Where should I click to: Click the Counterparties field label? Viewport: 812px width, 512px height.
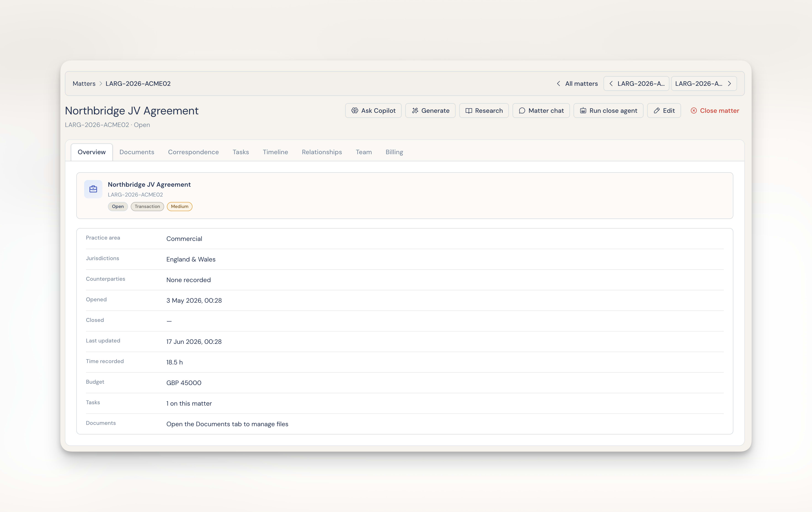tap(106, 279)
